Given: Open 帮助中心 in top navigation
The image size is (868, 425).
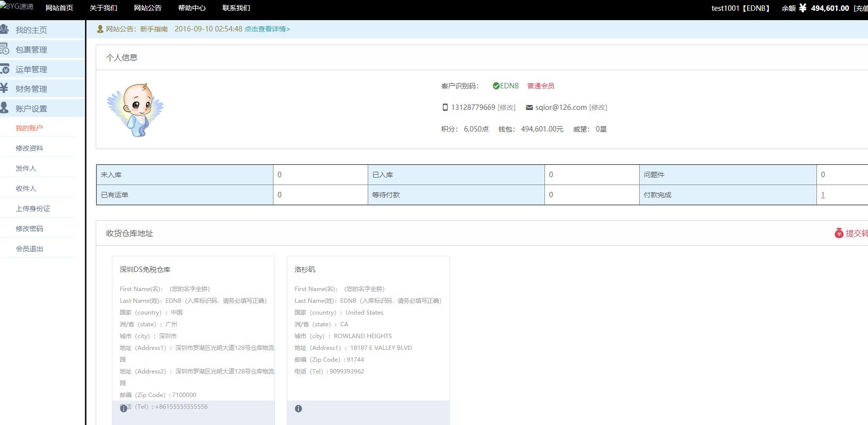Looking at the screenshot, I should coord(191,8).
